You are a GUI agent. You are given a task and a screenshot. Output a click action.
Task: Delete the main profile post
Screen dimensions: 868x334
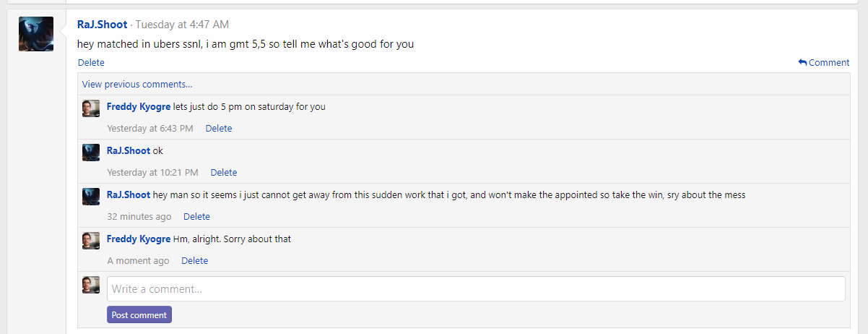(91, 63)
